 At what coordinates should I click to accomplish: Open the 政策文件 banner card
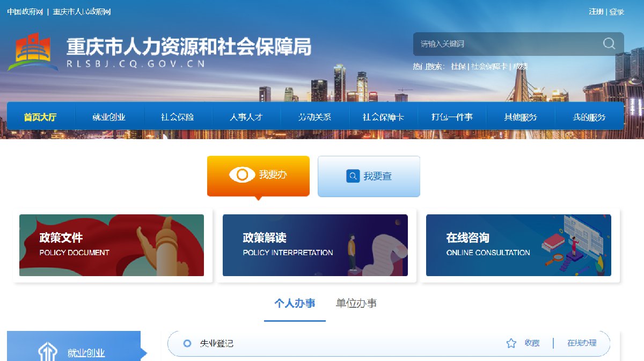point(112,246)
